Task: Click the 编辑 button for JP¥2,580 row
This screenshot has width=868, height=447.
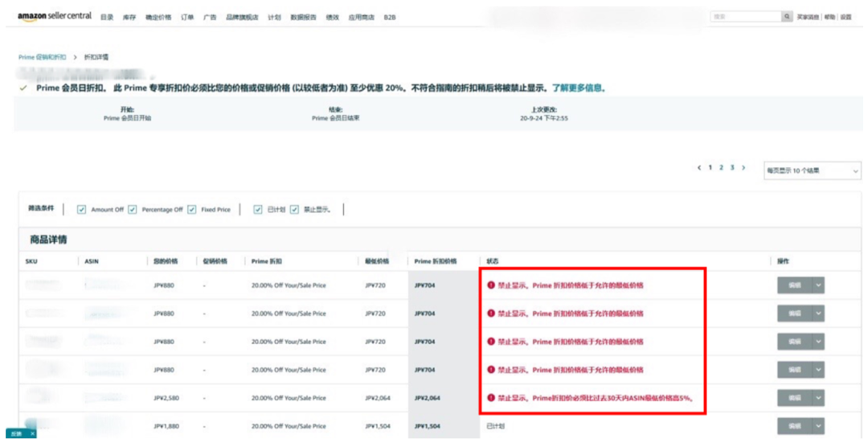Action: tap(794, 398)
